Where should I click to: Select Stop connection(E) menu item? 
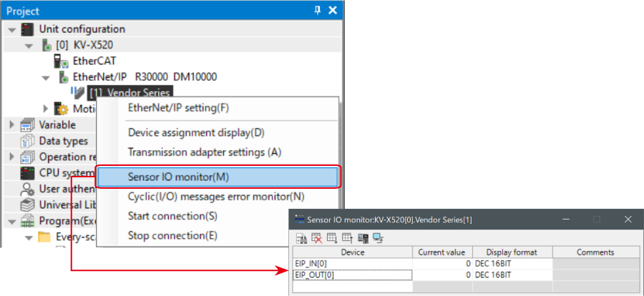(x=172, y=235)
